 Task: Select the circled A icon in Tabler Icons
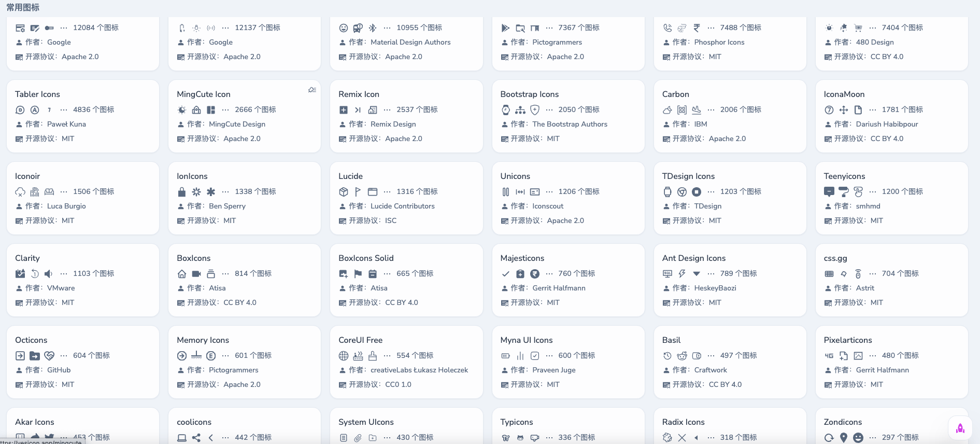(35, 110)
